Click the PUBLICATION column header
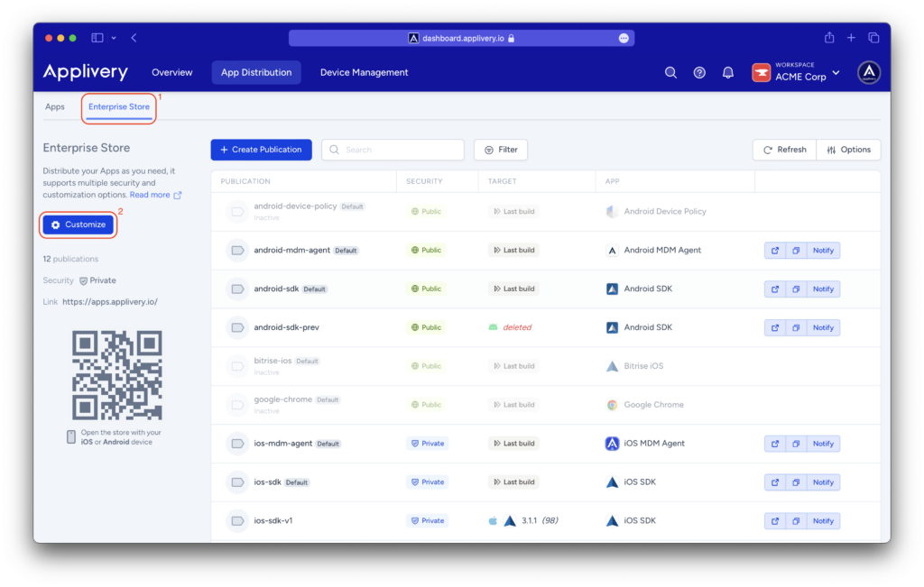The height and width of the screenshot is (587, 924). pyautogui.click(x=245, y=181)
